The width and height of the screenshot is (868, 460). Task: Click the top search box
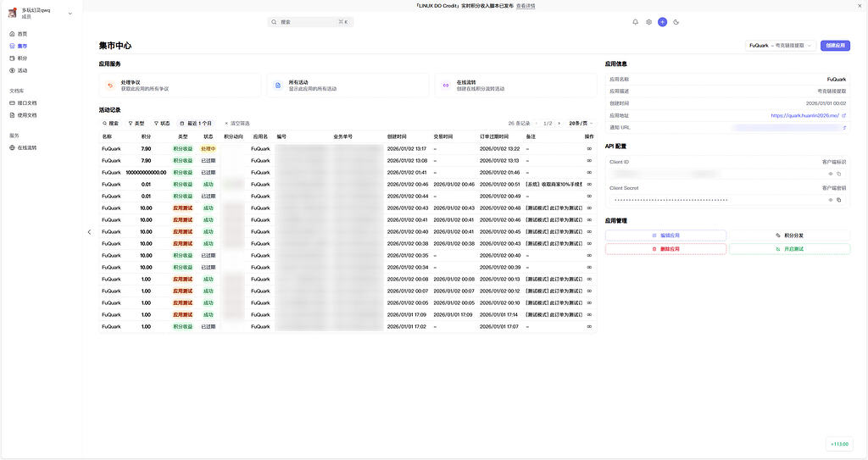click(x=310, y=22)
